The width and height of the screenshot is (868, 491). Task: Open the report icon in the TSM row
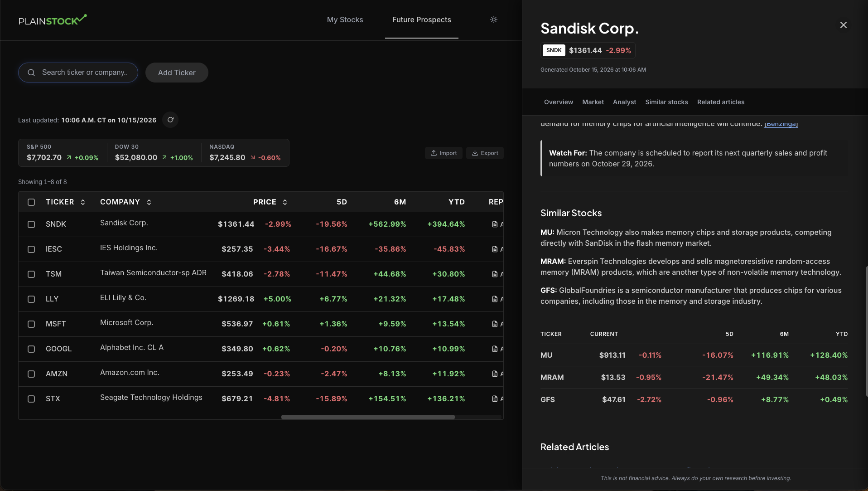click(x=495, y=274)
